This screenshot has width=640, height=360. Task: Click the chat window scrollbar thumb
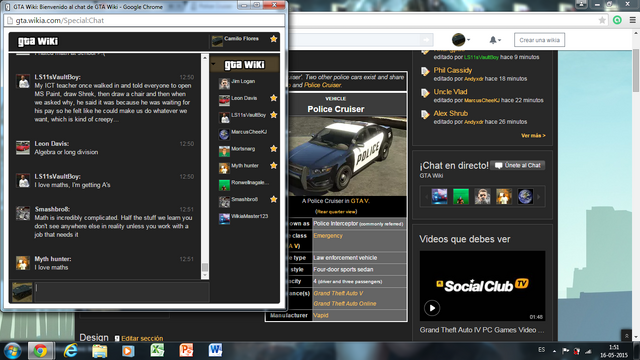coord(205,267)
